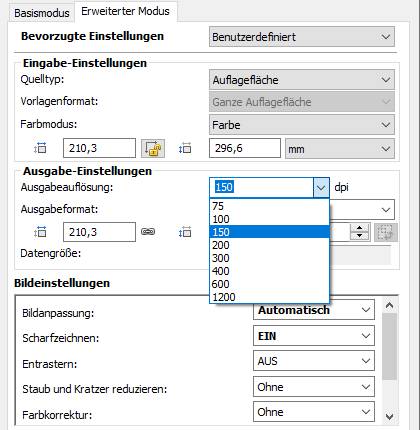Switch to the Basismodus tab
Image resolution: width=420 pixels, height=430 pixels.
click(42, 13)
